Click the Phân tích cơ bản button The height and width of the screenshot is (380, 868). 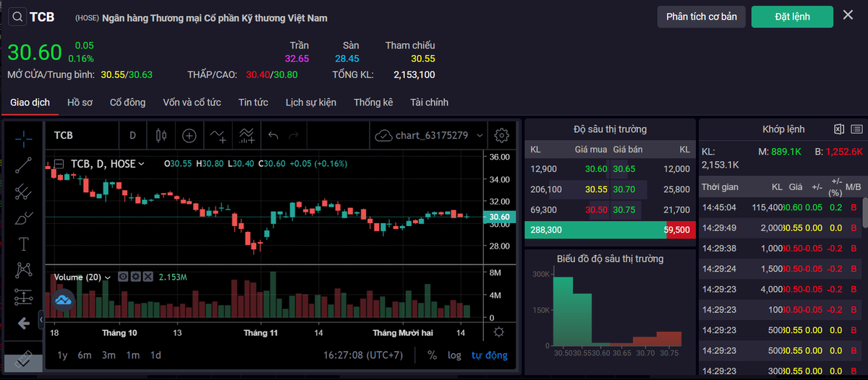click(701, 17)
